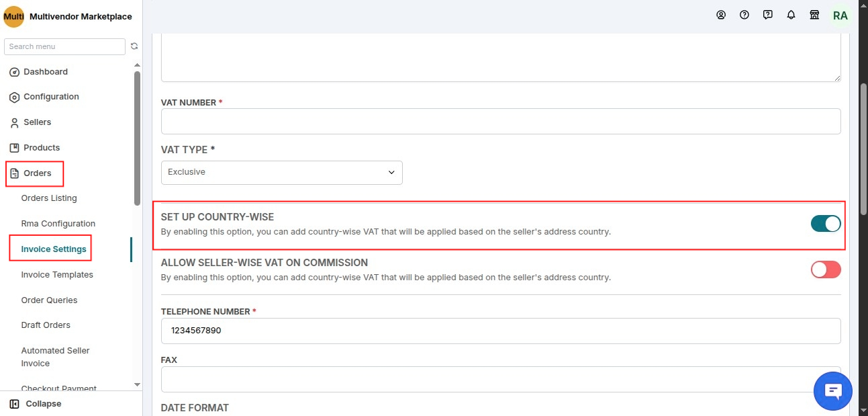Open the Products menu
868x416 pixels.
[42, 148]
